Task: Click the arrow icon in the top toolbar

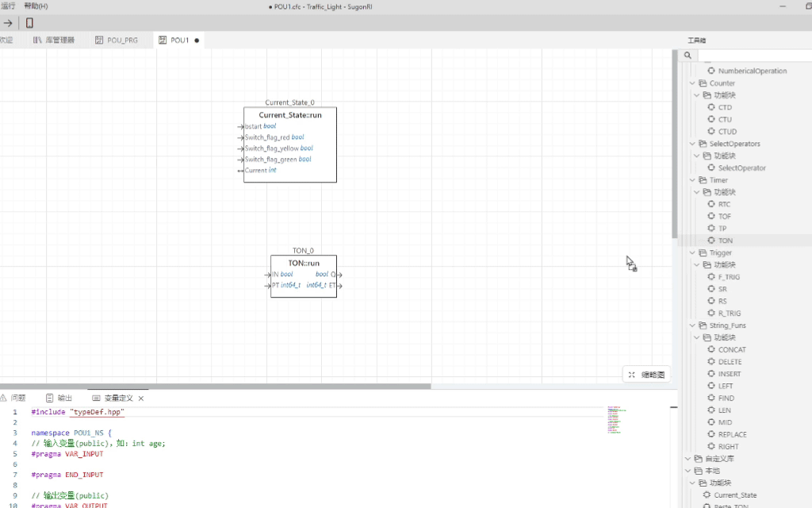Action: pyautogui.click(x=8, y=23)
